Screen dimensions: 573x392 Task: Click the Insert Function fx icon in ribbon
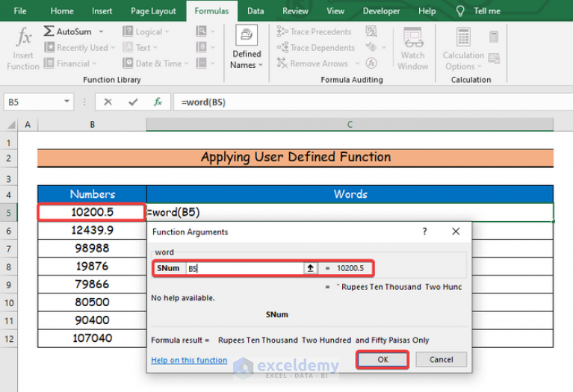[x=24, y=37]
